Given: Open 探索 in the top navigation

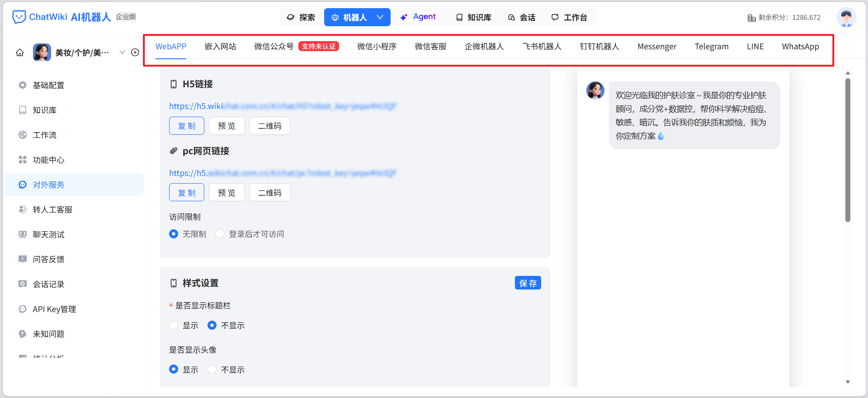Looking at the screenshot, I should (x=301, y=17).
